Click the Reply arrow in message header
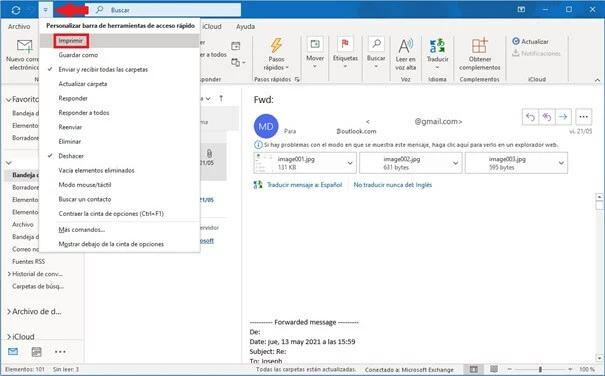 coord(530,117)
